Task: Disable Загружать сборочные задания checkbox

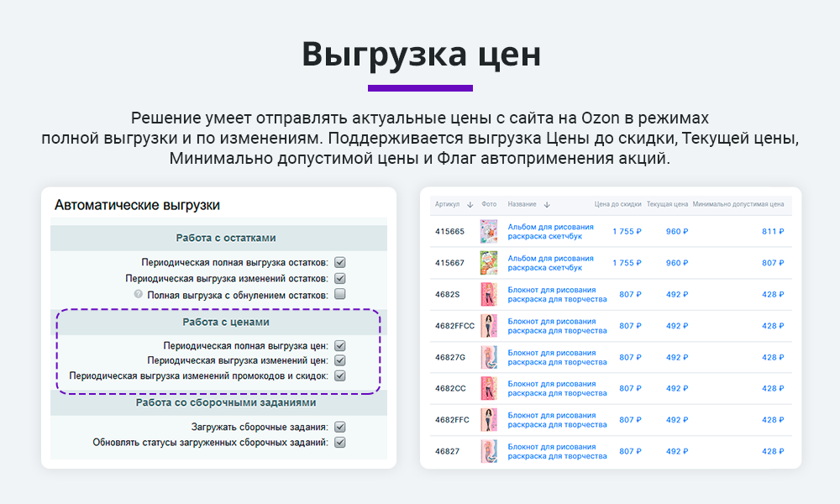Action: click(x=340, y=427)
